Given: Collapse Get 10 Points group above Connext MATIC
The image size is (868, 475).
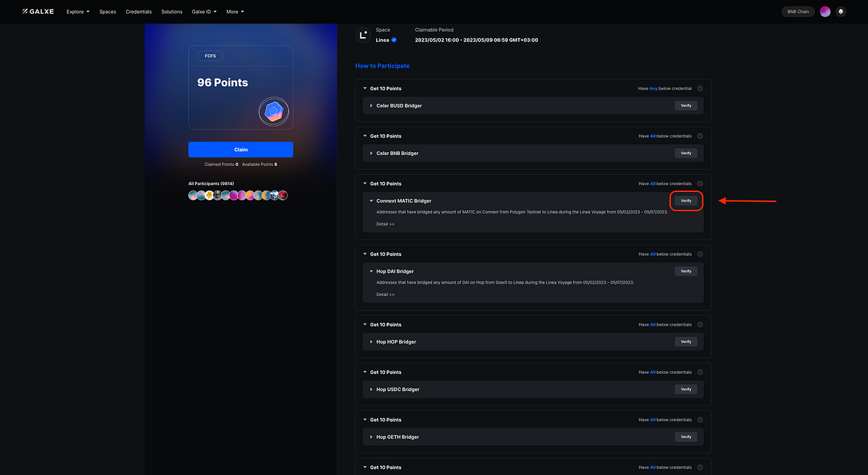Looking at the screenshot, I should coord(365,184).
